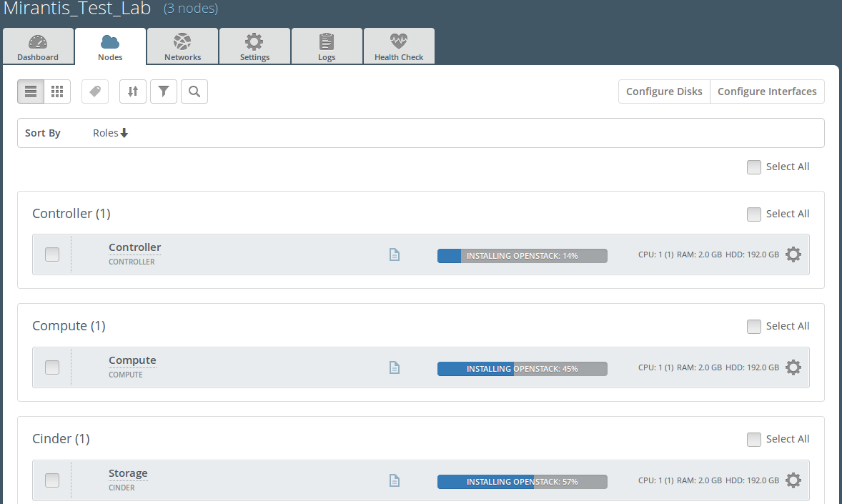Screen dimensions: 842x504
Task: Click the CONTROLLER role label
Action: click(x=132, y=262)
